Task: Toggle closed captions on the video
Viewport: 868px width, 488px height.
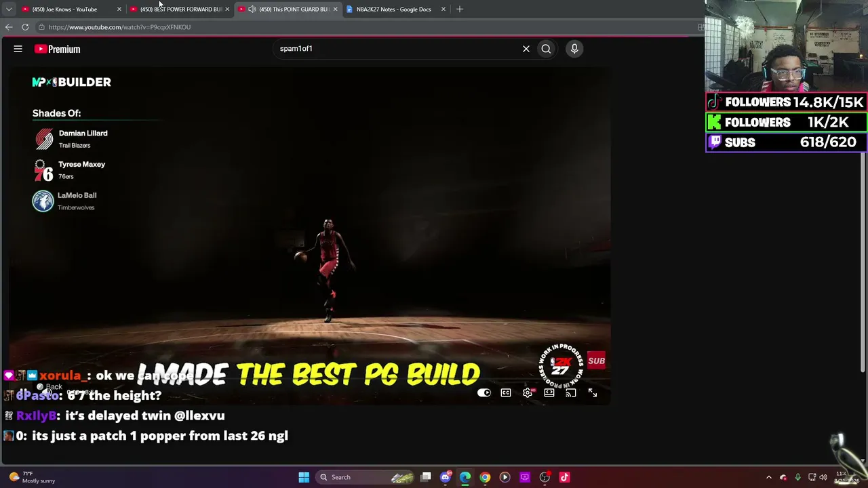Action: pyautogui.click(x=506, y=393)
